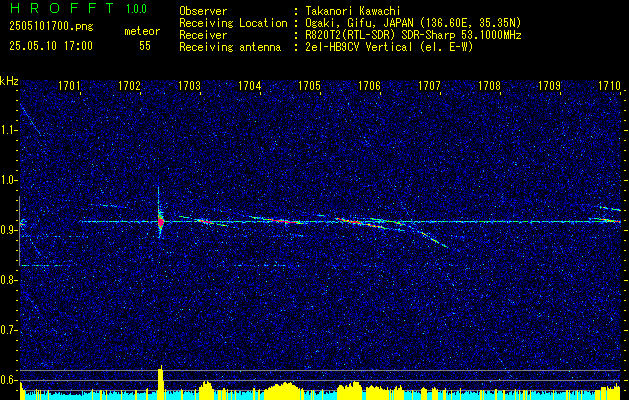Click time marker 1706
This screenshot has height=400, width=629.
coord(369,85)
